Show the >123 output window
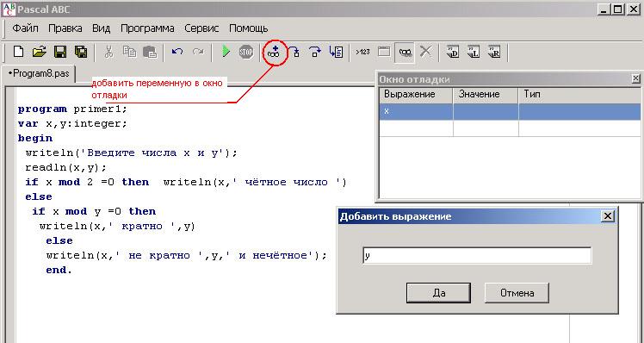This screenshot has width=644, height=343. 362,52
